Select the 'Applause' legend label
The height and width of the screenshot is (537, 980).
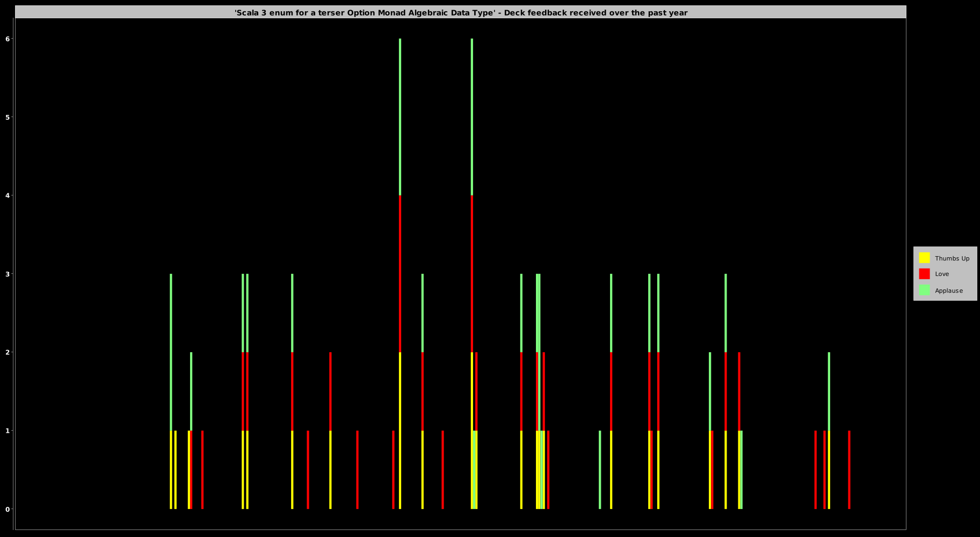[x=949, y=291]
